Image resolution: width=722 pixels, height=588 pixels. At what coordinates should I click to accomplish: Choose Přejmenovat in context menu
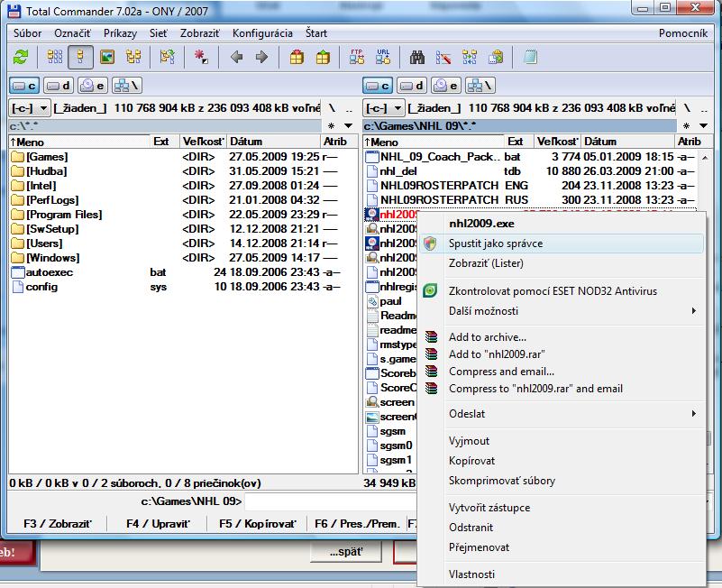click(x=562, y=547)
